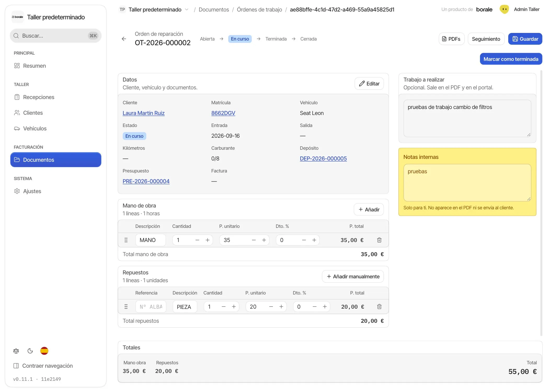The width and height of the screenshot is (549, 392).
Task: Open the Admin Taller avatar
Action: (x=504, y=9)
